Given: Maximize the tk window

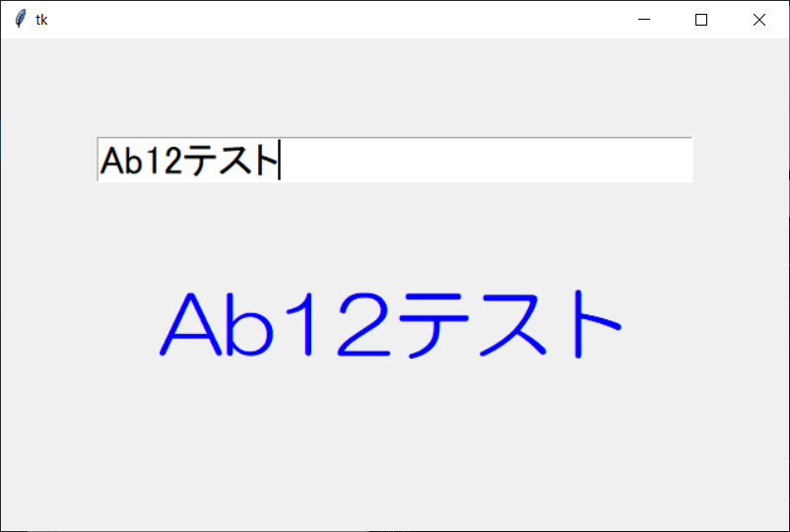Looking at the screenshot, I should pos(701,20).
